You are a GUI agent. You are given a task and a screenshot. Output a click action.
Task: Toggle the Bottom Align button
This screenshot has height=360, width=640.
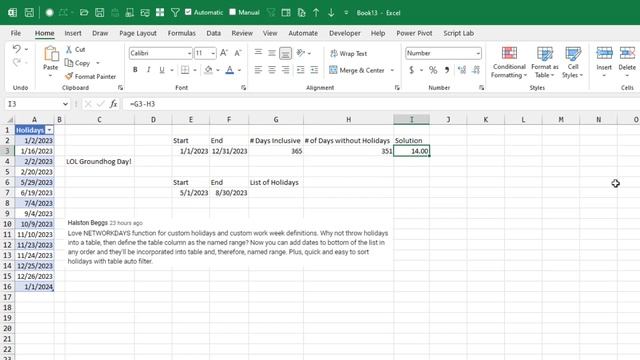(286, 53)
